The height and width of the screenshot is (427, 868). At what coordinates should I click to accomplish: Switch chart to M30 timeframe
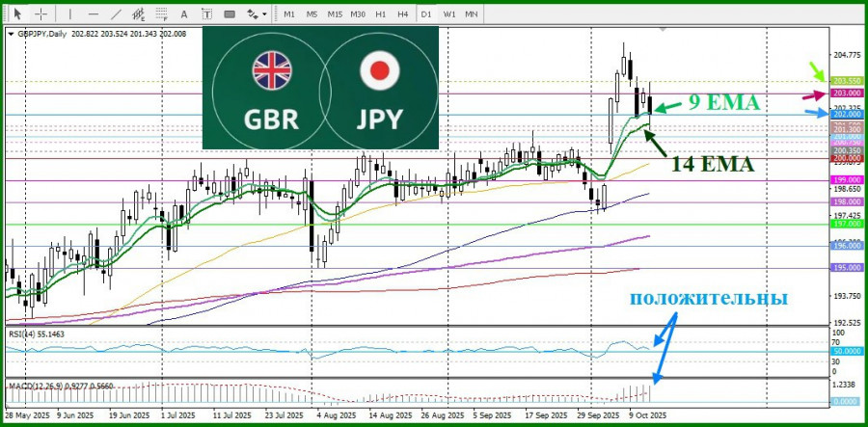point(358,14)
